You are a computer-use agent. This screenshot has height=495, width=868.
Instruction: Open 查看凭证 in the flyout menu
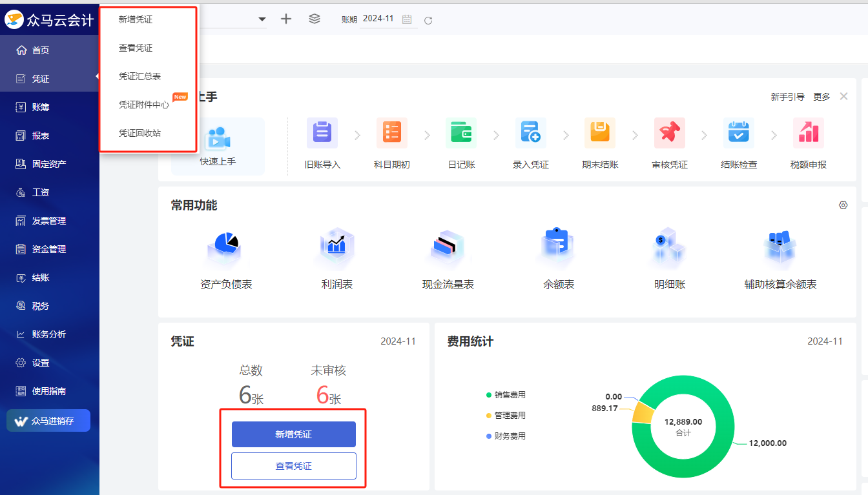pyautogui.click(x=136, y=48)
